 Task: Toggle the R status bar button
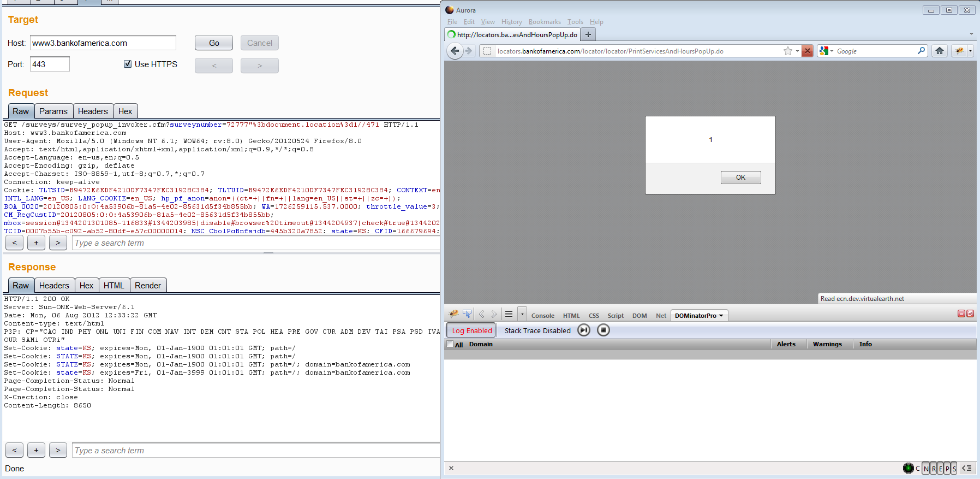point(934,469)
